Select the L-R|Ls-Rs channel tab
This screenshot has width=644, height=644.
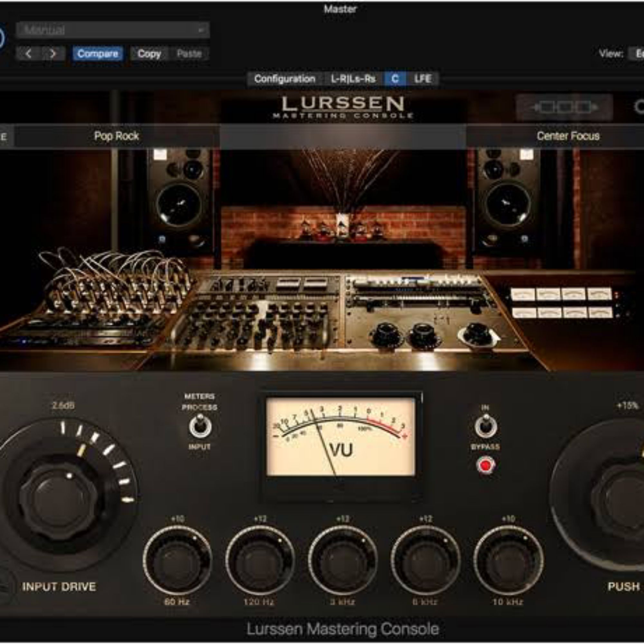coord(353,79)
